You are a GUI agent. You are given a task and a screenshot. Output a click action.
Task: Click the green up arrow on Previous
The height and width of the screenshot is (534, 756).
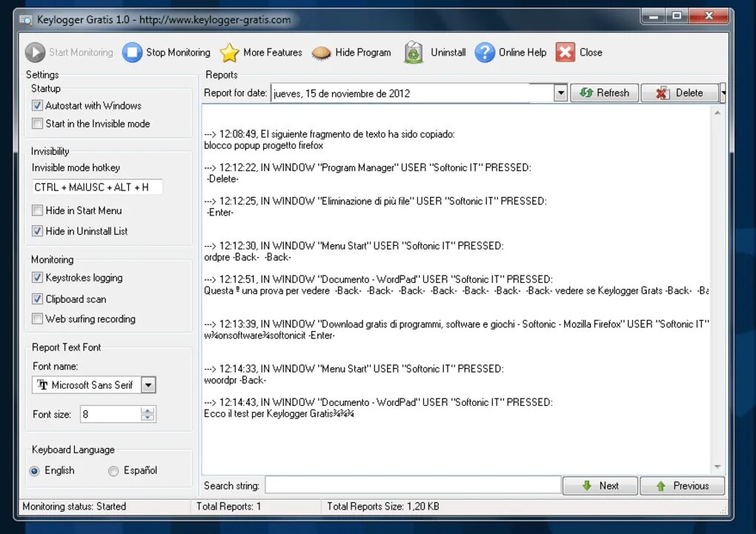tap(660, 486)
